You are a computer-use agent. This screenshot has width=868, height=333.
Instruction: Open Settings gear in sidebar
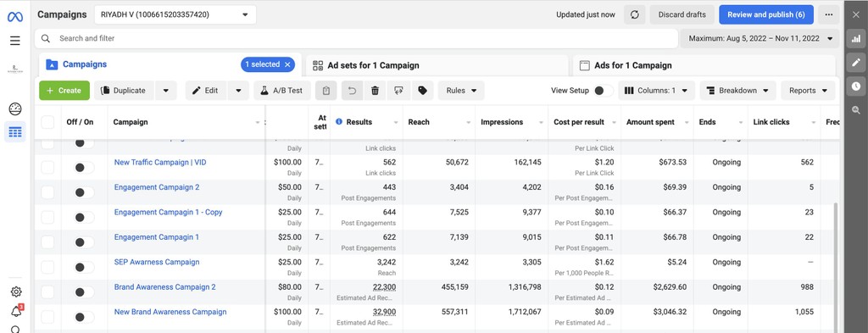click(16, 291)
